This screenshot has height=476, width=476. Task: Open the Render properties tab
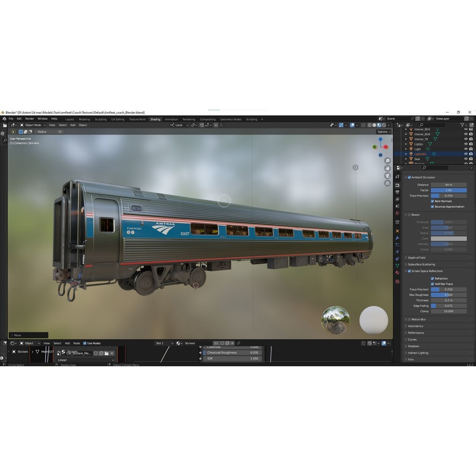tap(398, 185)
